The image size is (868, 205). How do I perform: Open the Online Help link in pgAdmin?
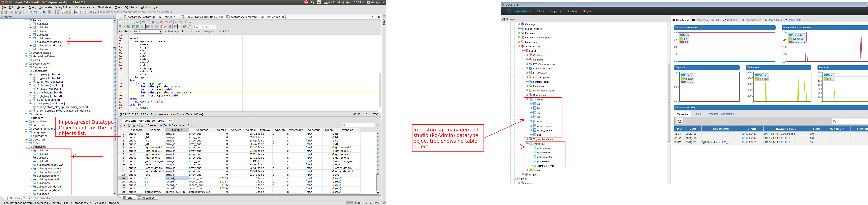(x=793, y=20)
